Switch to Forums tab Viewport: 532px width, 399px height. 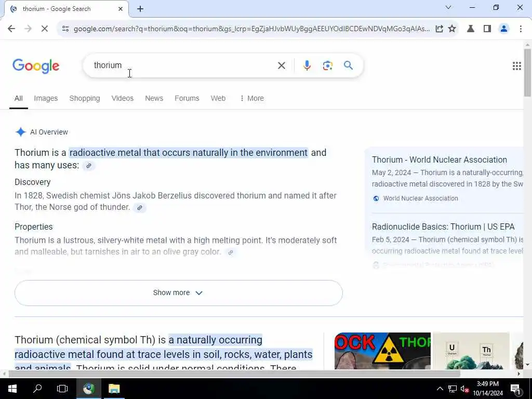(187, 98)
